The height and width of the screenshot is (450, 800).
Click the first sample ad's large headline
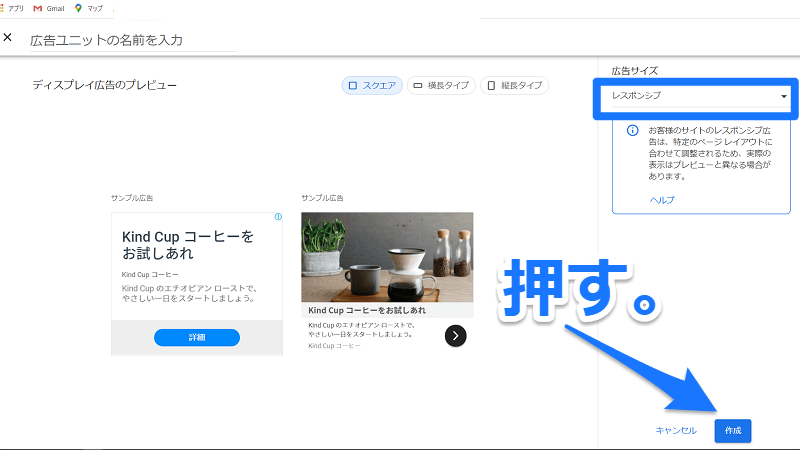(188, 245)
